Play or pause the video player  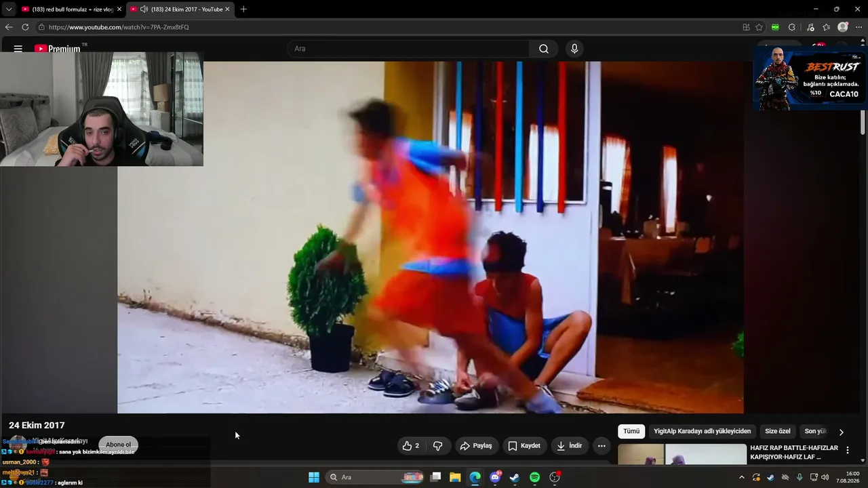[431, 237]
